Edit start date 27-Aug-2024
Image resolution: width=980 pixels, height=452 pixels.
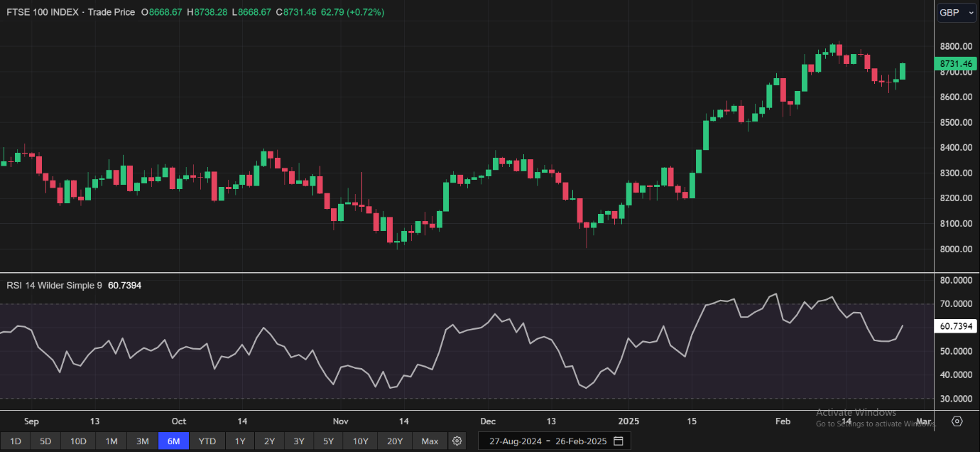tap(516, 441)
